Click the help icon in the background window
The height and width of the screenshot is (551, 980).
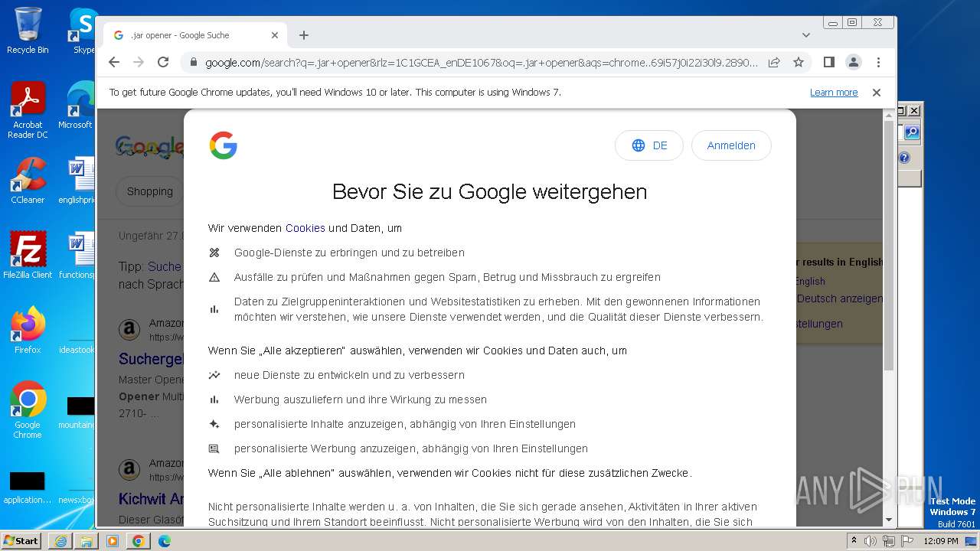pyautogui.click(x=904, y=158)
